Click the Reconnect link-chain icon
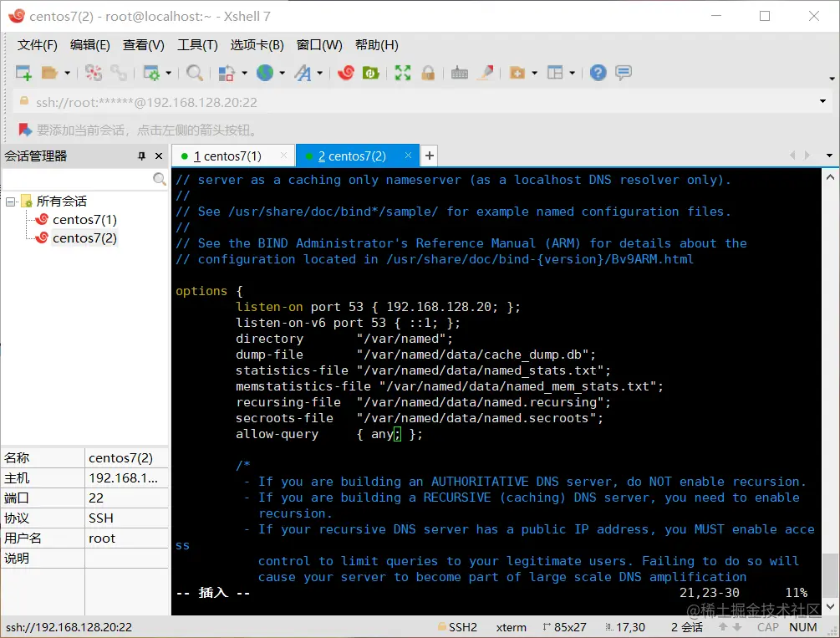Viewport: 840px width, 638px height. (x=119, y=73)
